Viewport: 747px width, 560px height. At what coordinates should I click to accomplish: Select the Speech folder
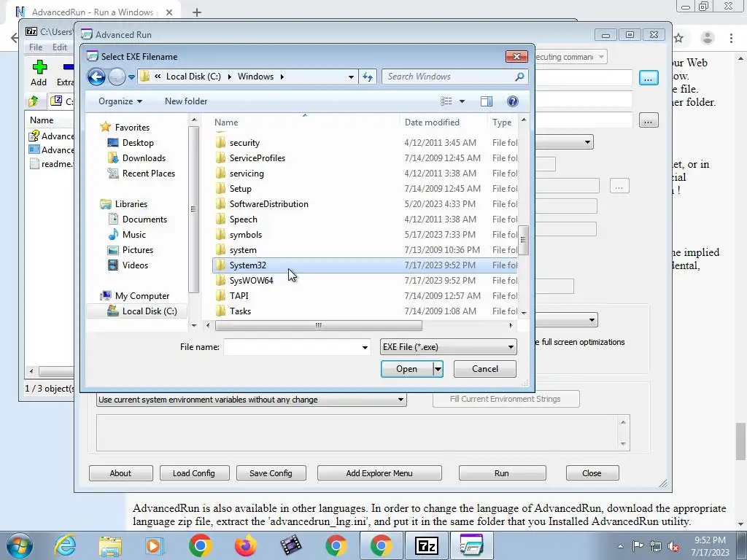243,219
